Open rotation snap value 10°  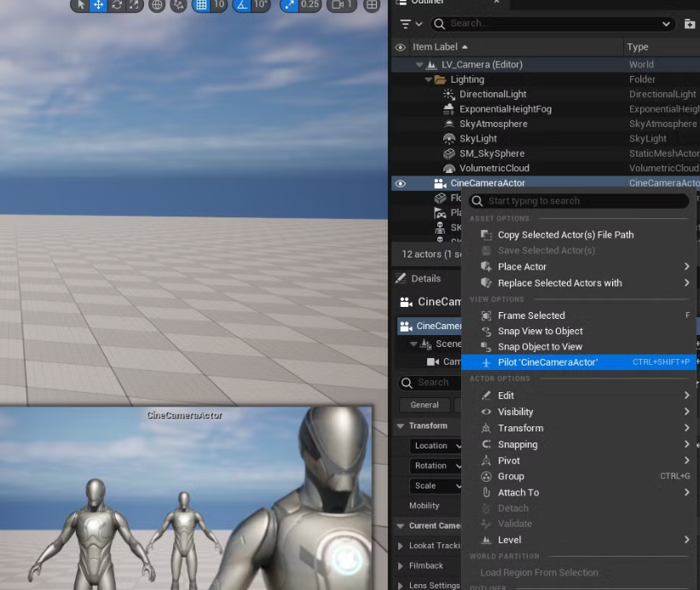(260, 4)
